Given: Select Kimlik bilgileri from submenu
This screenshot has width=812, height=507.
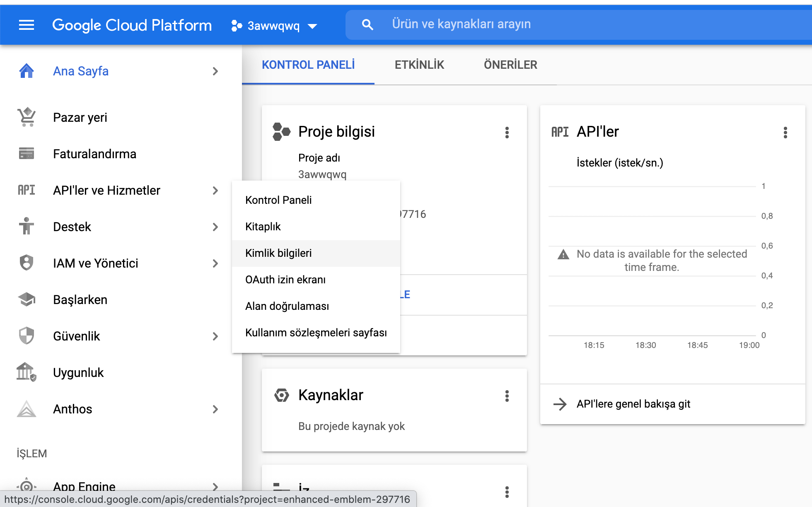Looking at the screenshot, I should (x=278, y=253).
